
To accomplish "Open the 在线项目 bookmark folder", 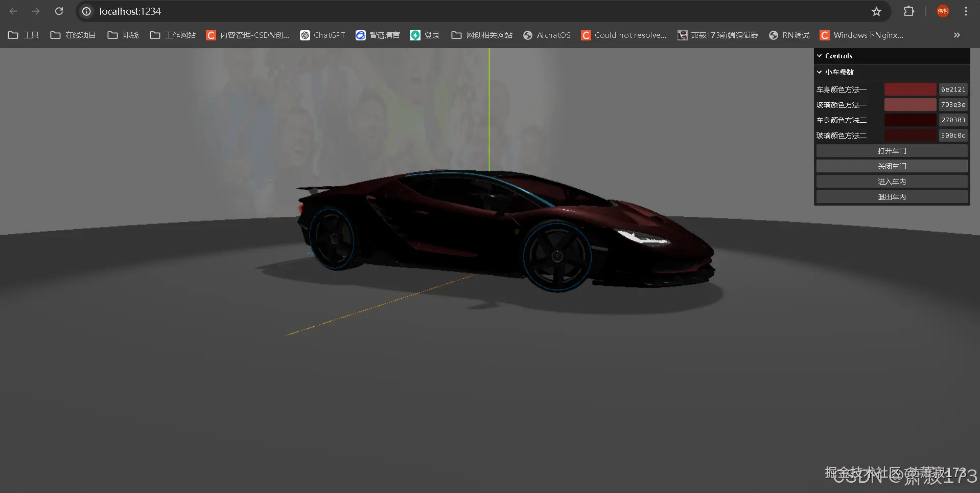I will (73, 35).
